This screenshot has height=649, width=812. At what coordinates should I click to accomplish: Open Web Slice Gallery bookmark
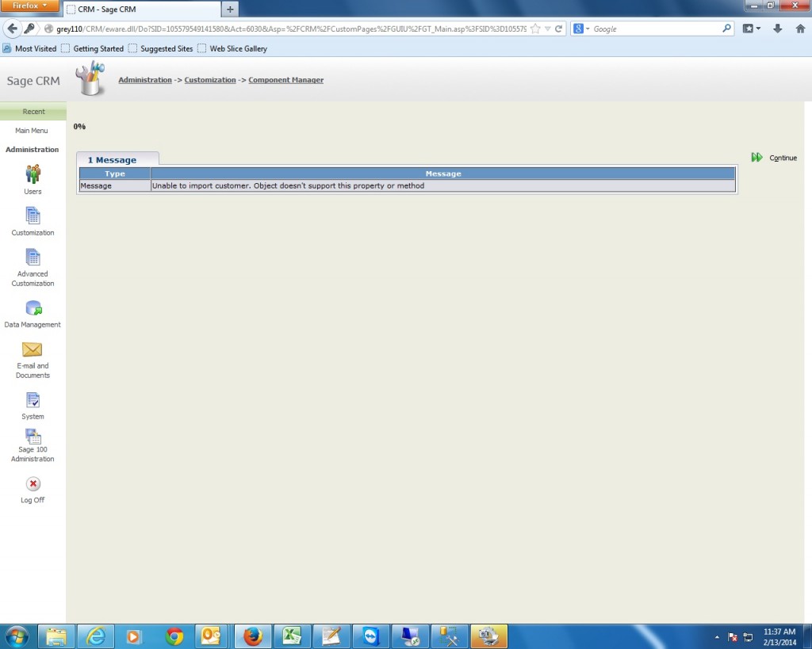(x=232, y=48)
